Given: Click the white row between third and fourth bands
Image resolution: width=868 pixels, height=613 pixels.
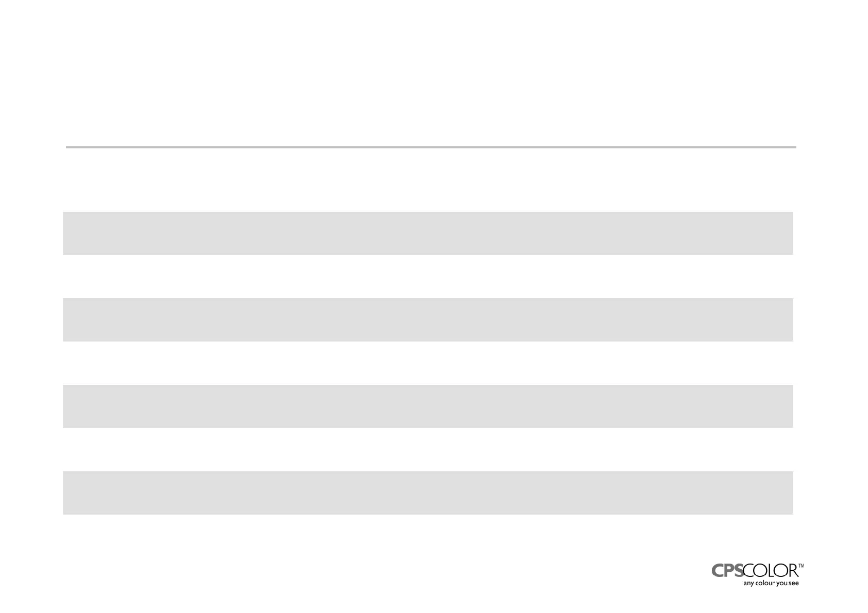Looking at the screenshot, I should tap(428, 450).
